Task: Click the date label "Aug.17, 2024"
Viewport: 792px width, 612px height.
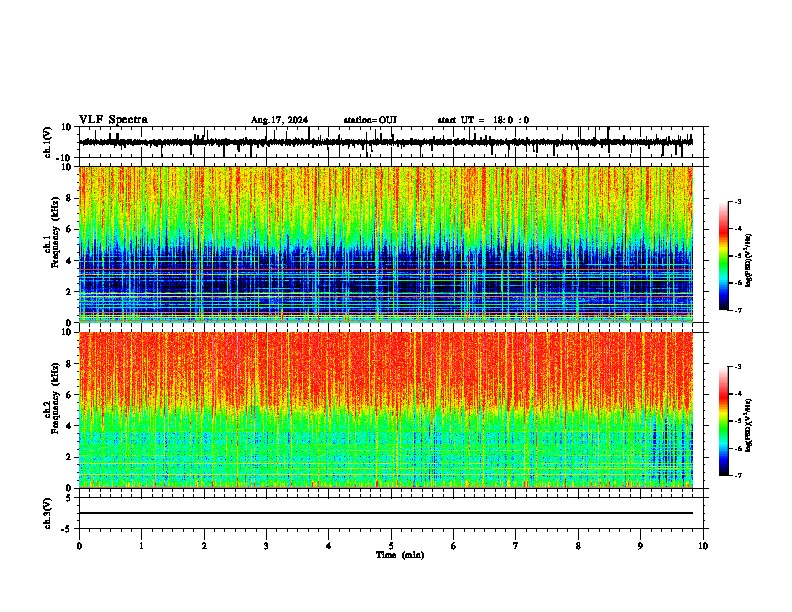Action: pyautogui.click(x=279, y=120)
